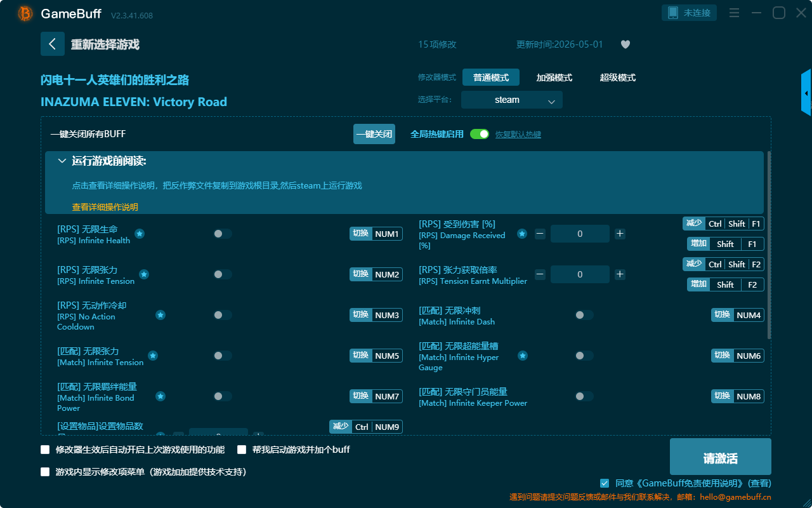Click the vertical scrollbar of the cheat list
The height and width of the screenshot is (508, 812).
tap(769, 244)
